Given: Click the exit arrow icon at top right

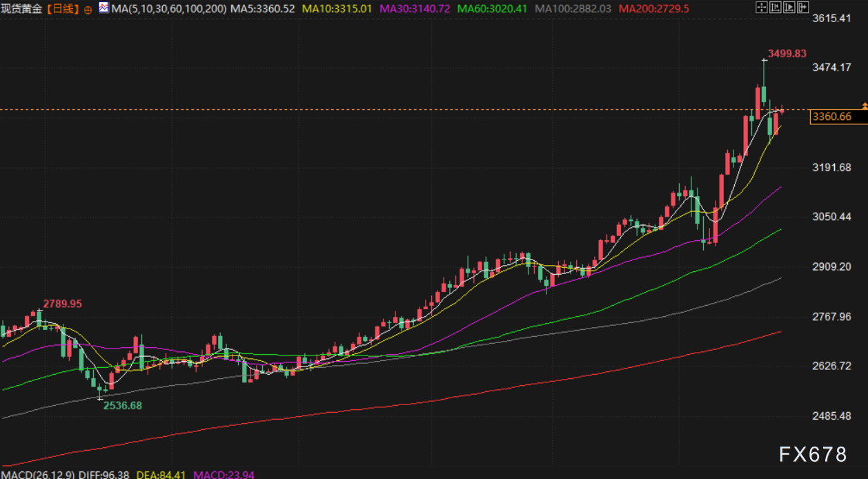Looking at the screenshot, I should tap(802, 8).
